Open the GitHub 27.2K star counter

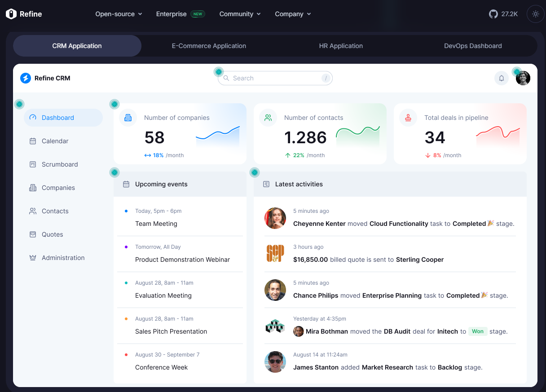point(503,14)
